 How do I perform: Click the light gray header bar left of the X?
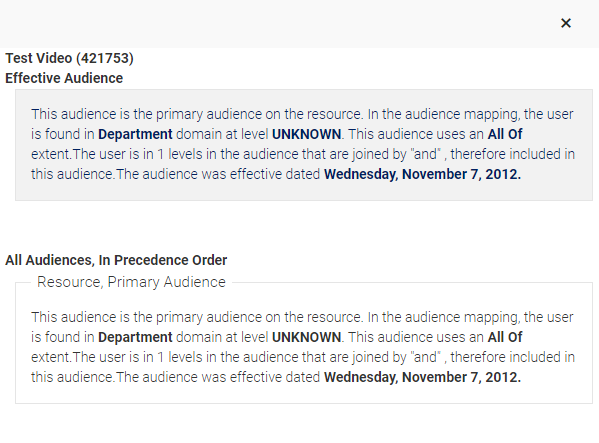pos(275,24)
